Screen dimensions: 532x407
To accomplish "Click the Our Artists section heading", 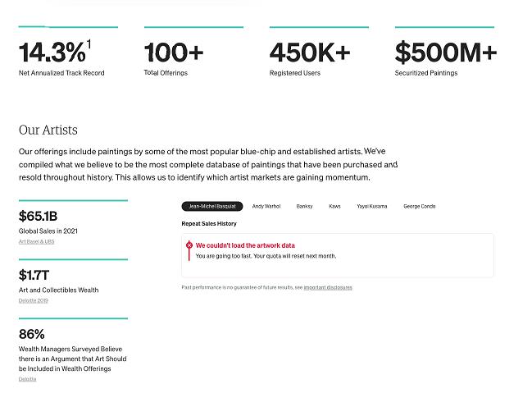I will click(48, 130).
